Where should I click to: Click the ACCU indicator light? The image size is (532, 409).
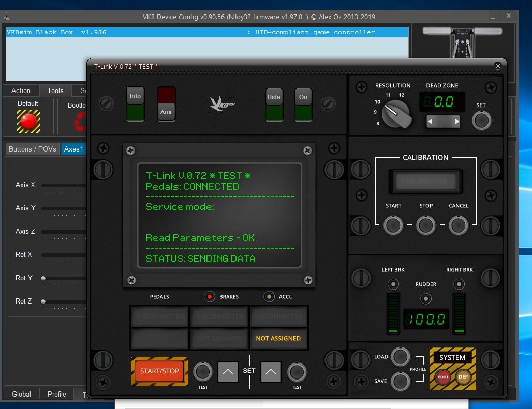tap(269, 297)
